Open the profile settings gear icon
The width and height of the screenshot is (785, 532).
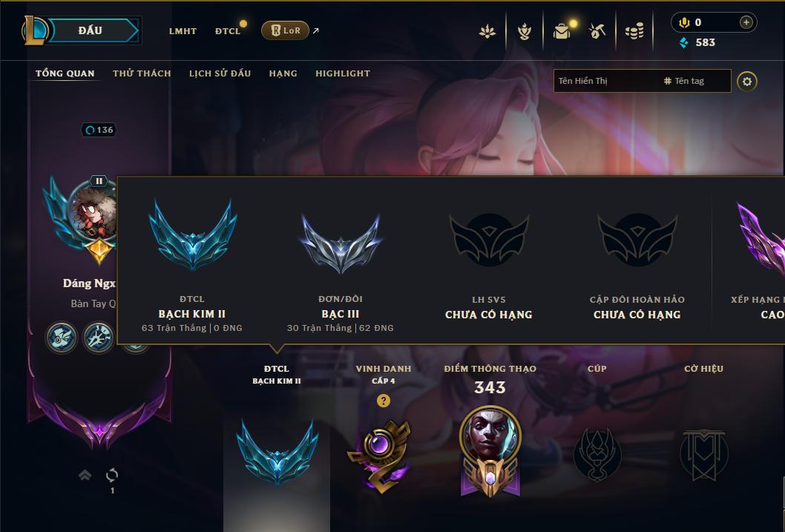(747, 81)
